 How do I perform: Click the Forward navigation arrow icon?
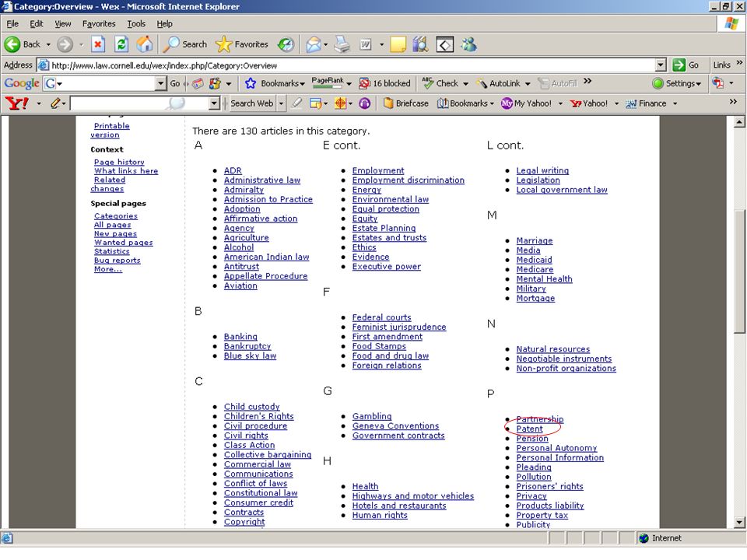coord(65,44)
